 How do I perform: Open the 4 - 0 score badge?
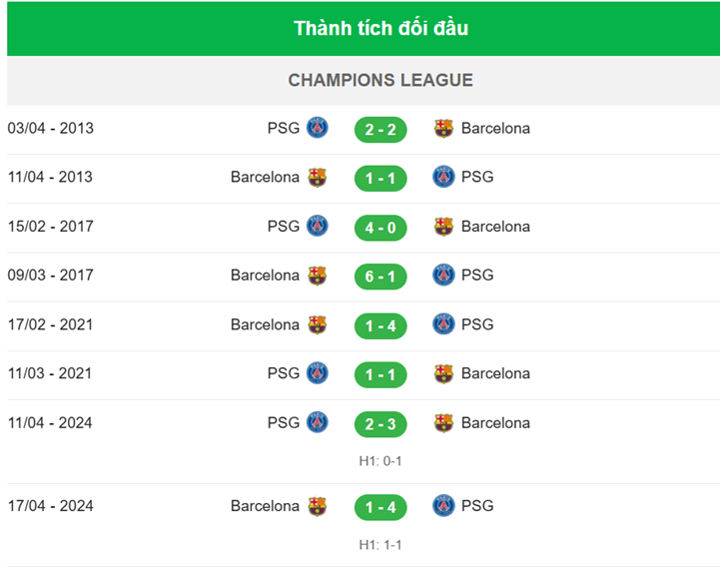click(x=380, y=227)
